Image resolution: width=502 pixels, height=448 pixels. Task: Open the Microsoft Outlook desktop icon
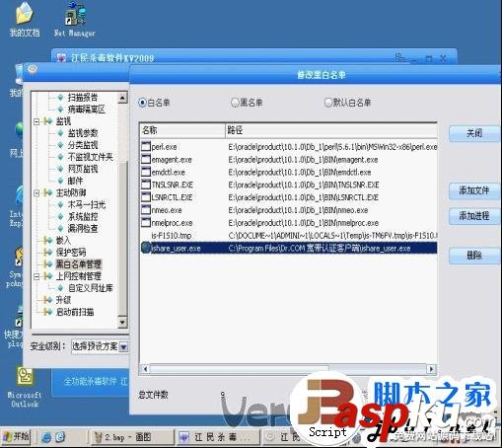(25, 387)
